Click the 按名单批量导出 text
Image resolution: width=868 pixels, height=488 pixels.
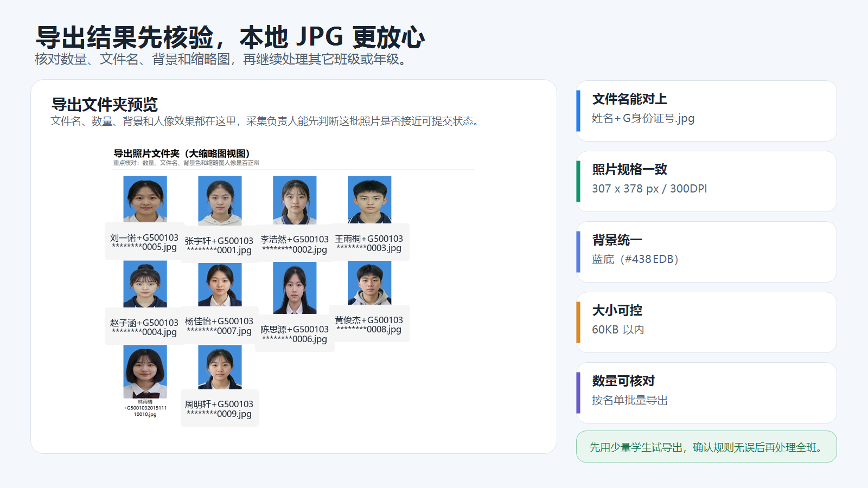click(630, 400)
